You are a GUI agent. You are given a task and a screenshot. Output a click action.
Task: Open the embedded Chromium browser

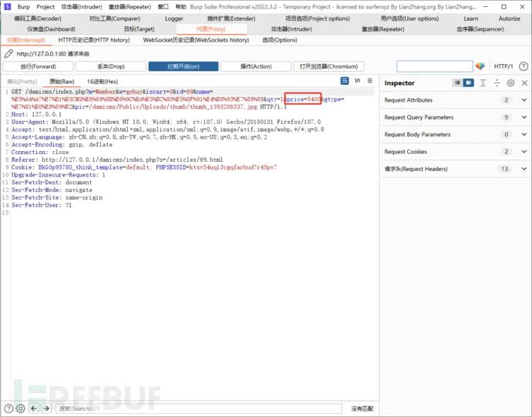(x=328, y=66)
